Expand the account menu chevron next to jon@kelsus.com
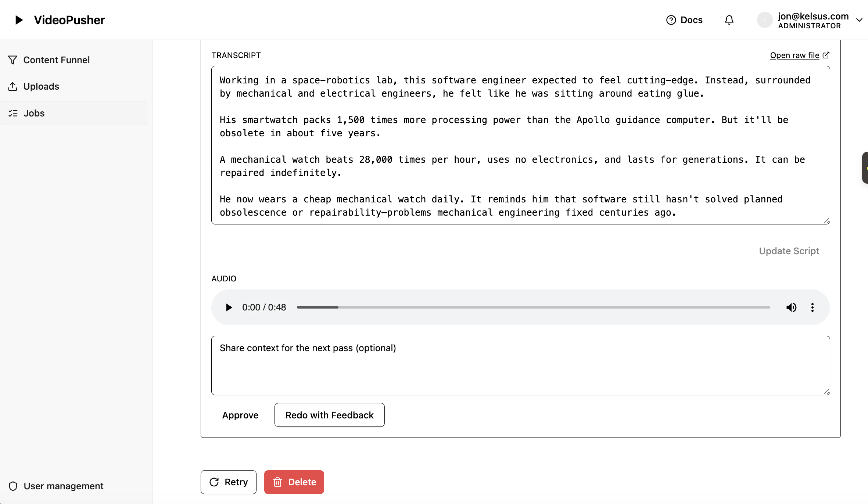Screen dimensions: 868x504 coord(859,20)
